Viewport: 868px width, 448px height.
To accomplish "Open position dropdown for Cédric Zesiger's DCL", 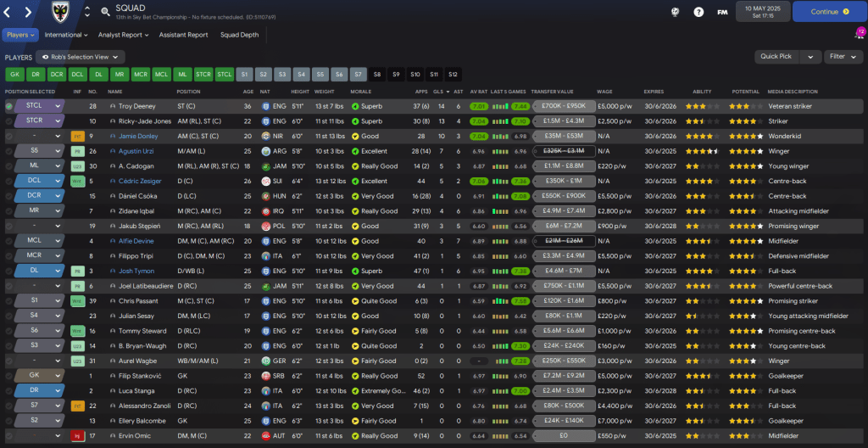I will pos(58,181).
